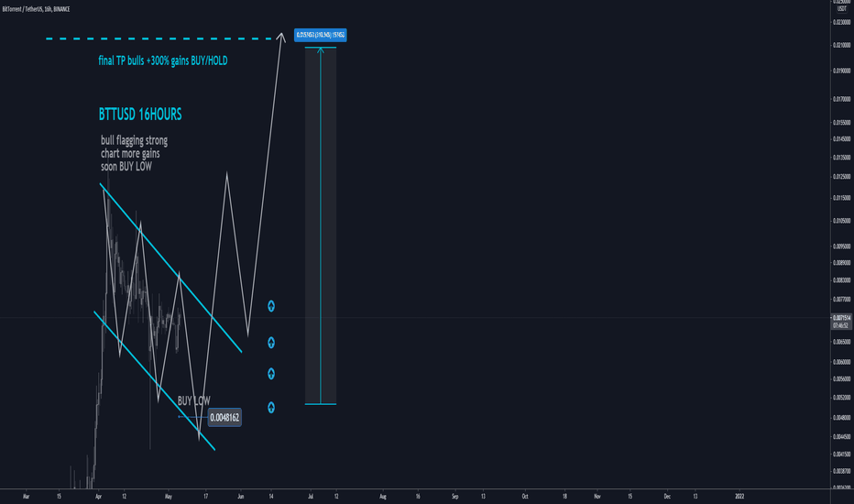This screenshot has width=854, height=504.
Task: Select the dashed cyan target price line
Action: click(x=159, y=38)
